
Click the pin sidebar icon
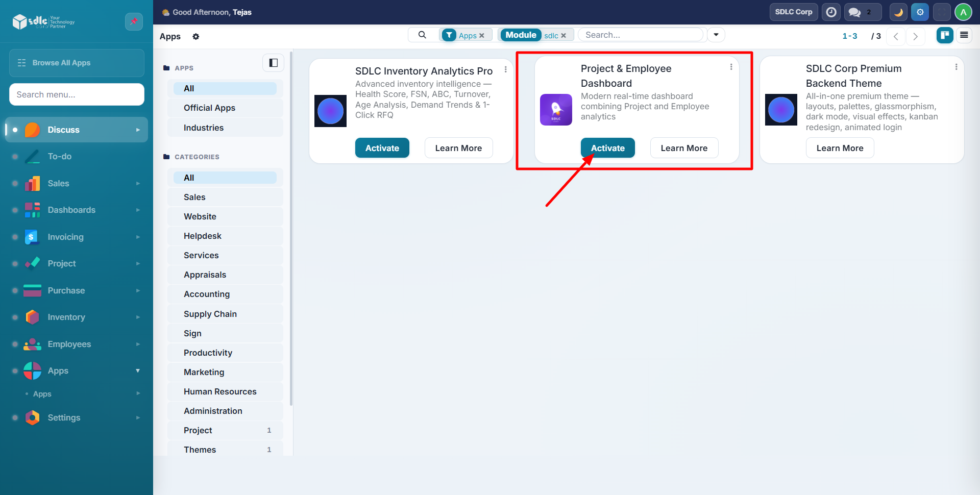pos(134,21)
